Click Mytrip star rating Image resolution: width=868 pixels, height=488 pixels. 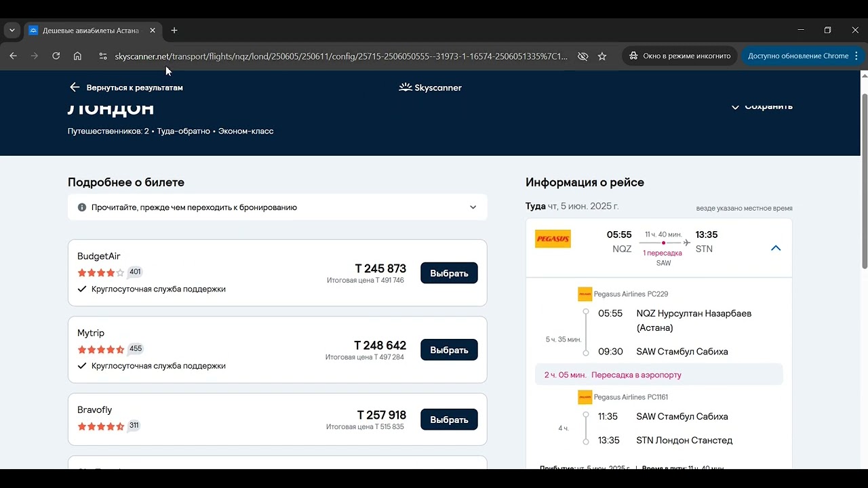(101, 349)
